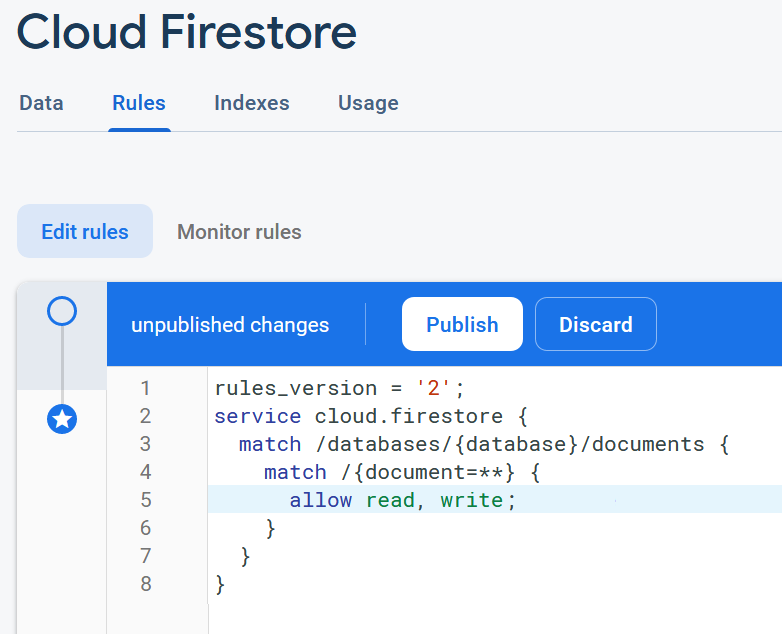Switch to the Rules tab
Screen dimensions: 782x634
139,103
